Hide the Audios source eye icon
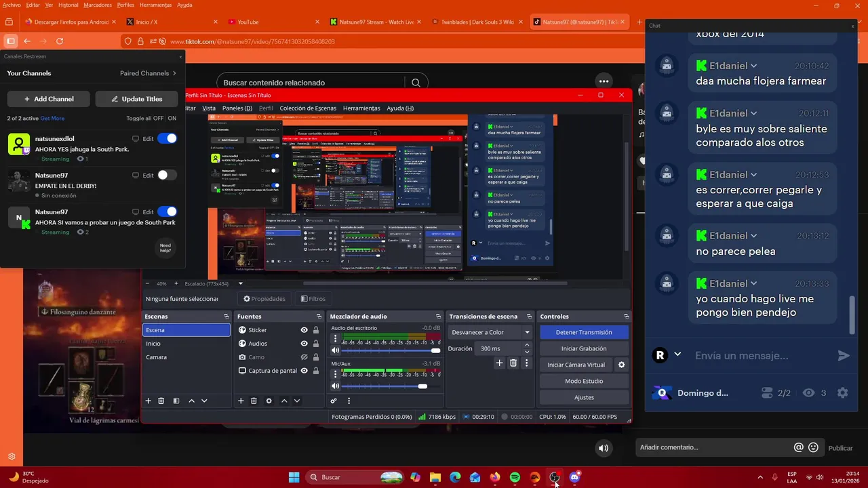868x488 pixels. (x=304, y=344)
